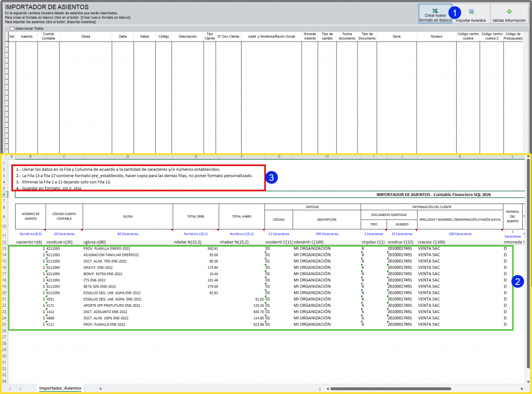Select cell with value 950.61

pos(196,249)
